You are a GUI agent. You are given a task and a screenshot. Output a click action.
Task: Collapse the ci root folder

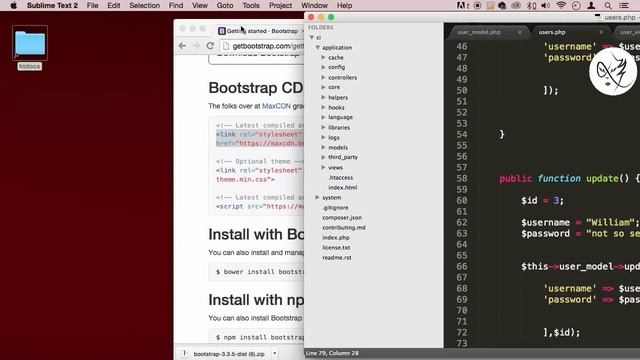pos(311,38)
